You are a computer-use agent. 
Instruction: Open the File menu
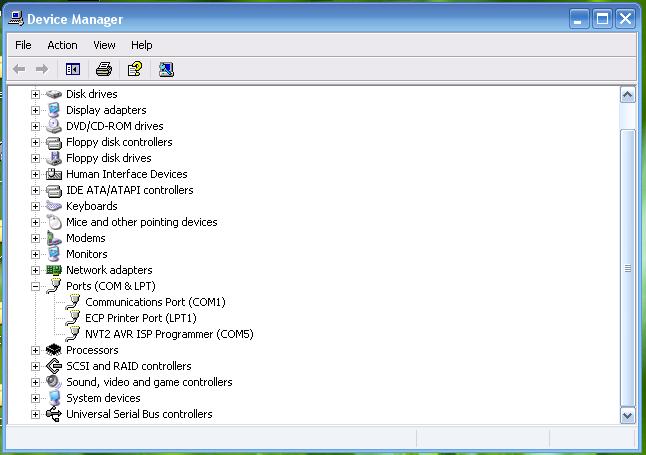pos(23,45)
